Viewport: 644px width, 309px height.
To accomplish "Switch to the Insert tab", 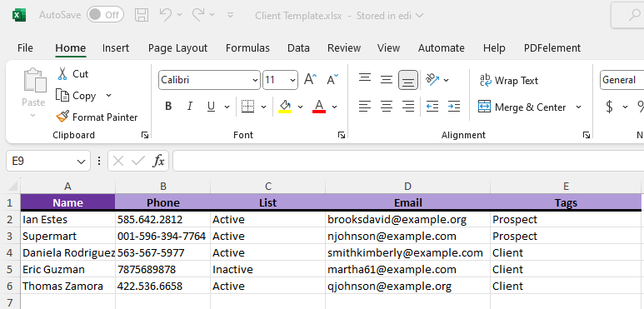I will pyautogui.click(x=116, y=48).
